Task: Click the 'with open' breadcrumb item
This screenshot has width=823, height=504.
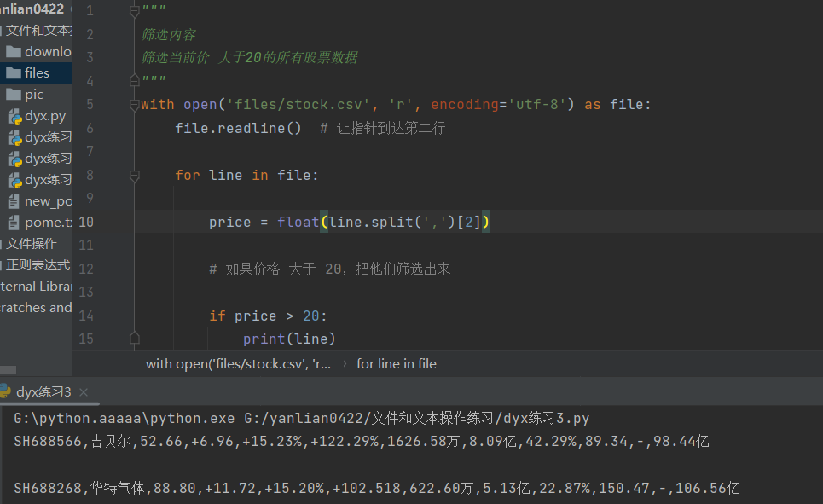Action: (238, 364)
